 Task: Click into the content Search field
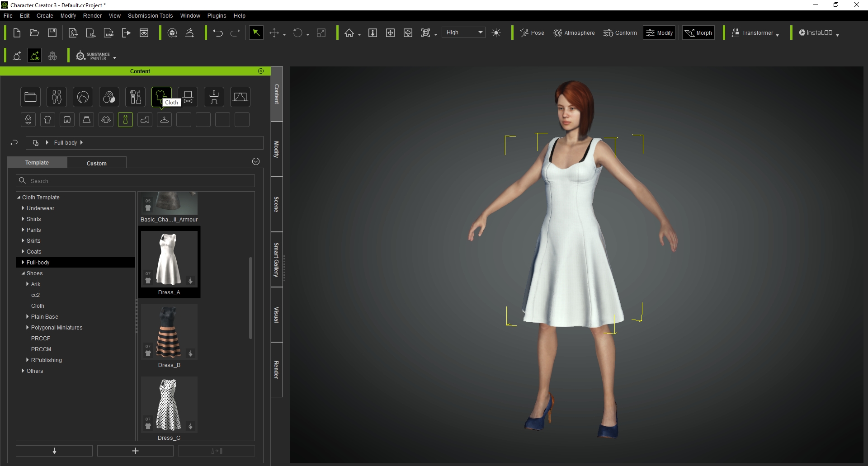[135, 181]
